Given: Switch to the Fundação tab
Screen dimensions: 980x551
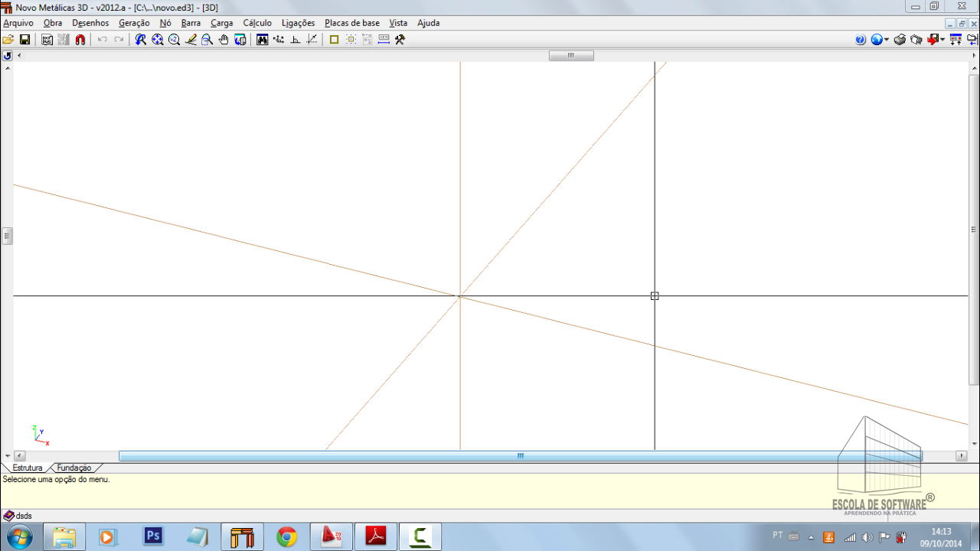Looking at the screenshot, I should 74,468.
